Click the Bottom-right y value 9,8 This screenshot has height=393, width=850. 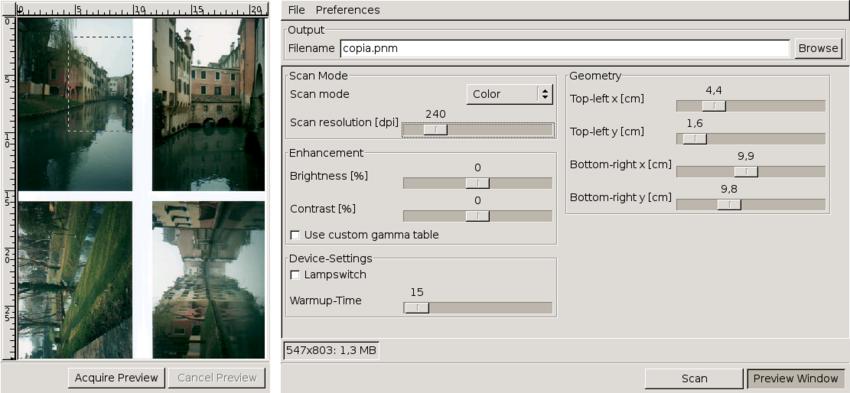coord(729,189)
